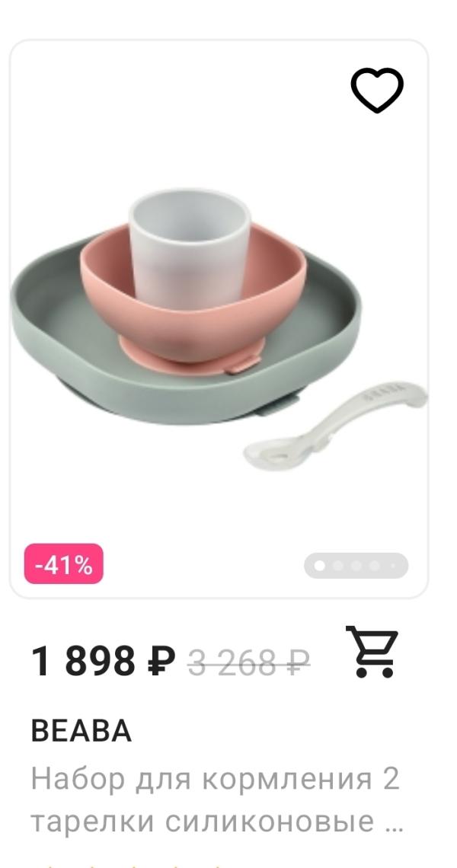Click the truncated second title line "тарелки силиконовые"

click(x=202, y=822)
